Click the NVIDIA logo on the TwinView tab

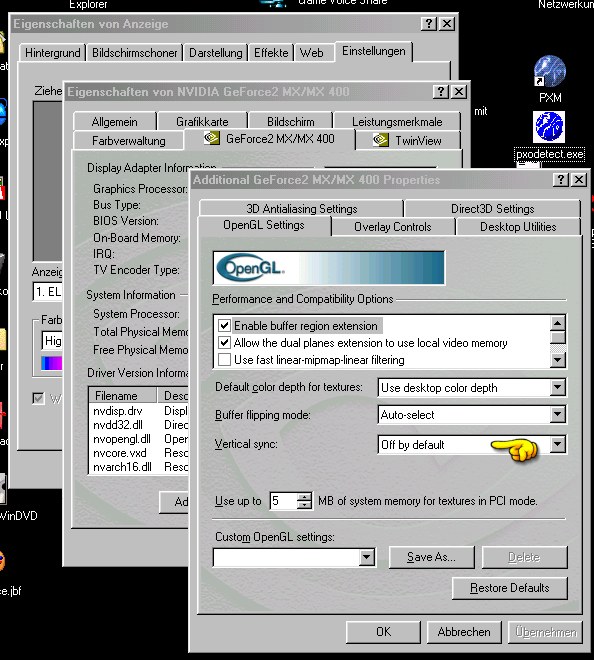pos(381,140)
